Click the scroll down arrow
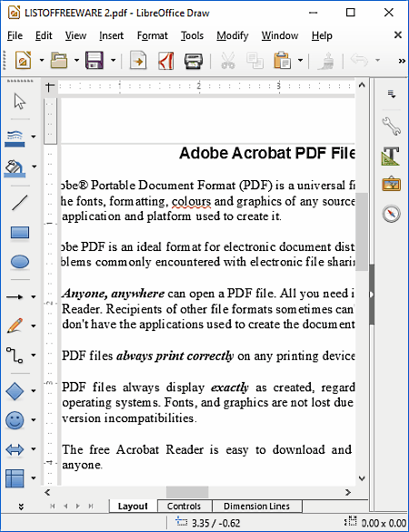This screenshot has width=409, height=532. coord(362,478)
